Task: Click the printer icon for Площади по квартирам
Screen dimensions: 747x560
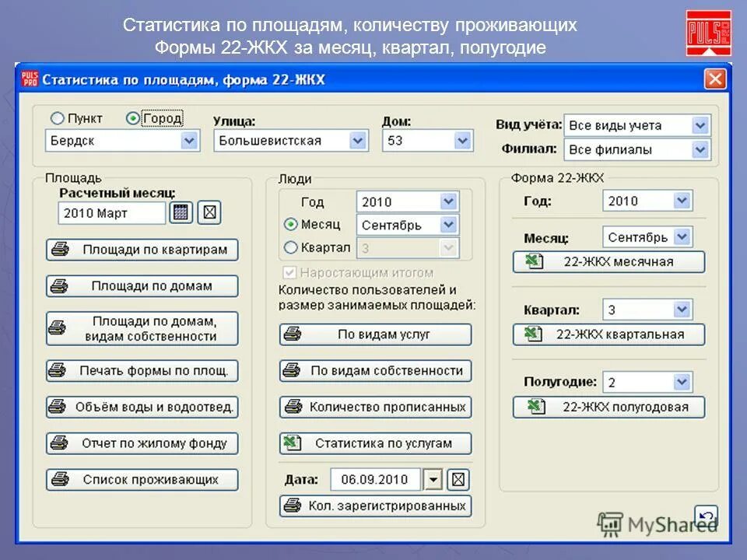Action: coord(58,250)
